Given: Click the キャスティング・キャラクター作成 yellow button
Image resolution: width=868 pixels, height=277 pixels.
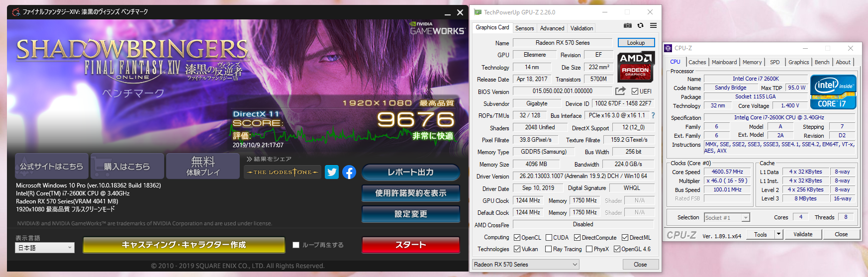Looking at the screenshot, I should (x=184, y=245).
